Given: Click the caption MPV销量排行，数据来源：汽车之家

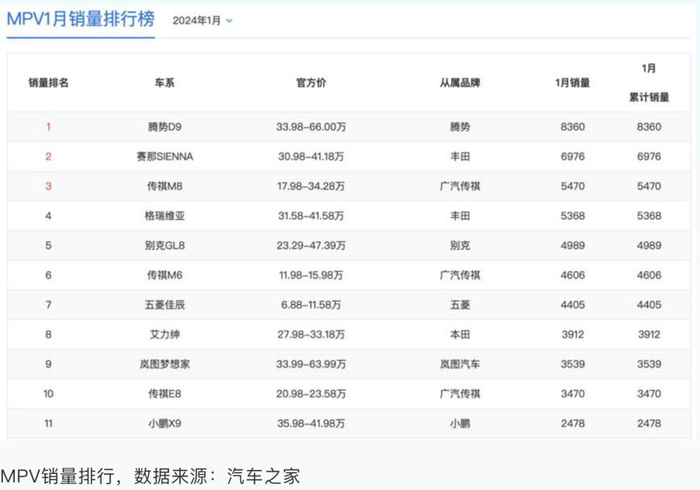Looking at the screenshot, I should click(x=150, y=476).
